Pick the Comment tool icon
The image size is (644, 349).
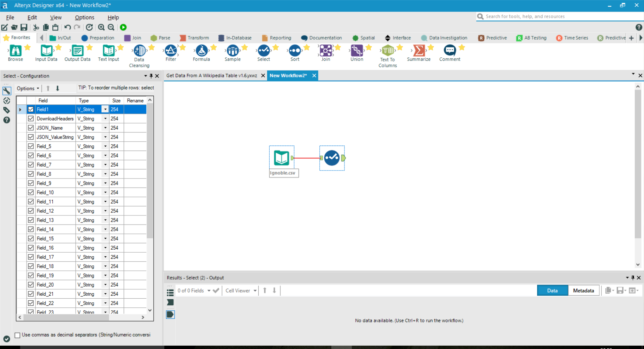point(450,51)
